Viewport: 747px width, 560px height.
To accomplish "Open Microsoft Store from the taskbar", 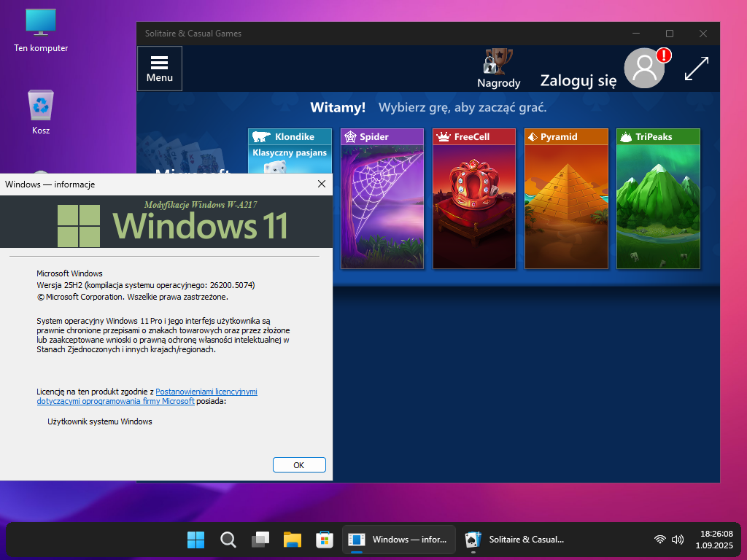I will (325, 540).
